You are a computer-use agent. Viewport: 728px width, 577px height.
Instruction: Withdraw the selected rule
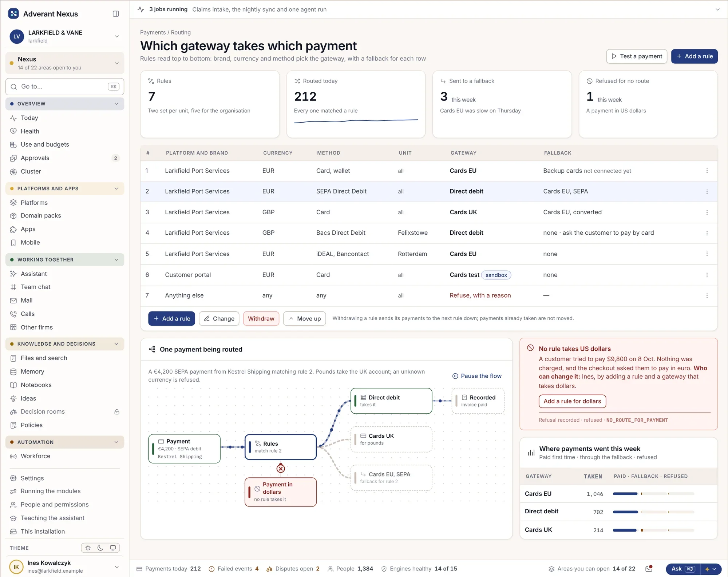tap(261, 319)
